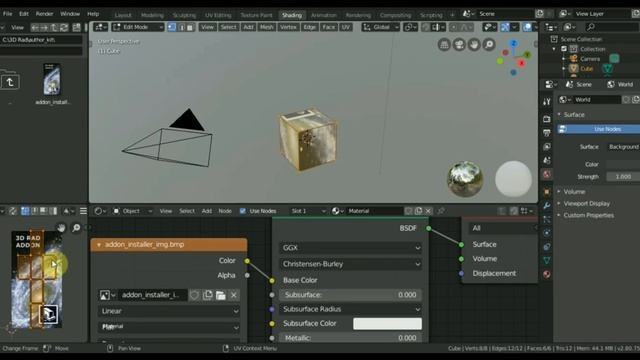Open the Render menu
The width and height of the screenshot is (640, 360).
(x=44, y=14)
